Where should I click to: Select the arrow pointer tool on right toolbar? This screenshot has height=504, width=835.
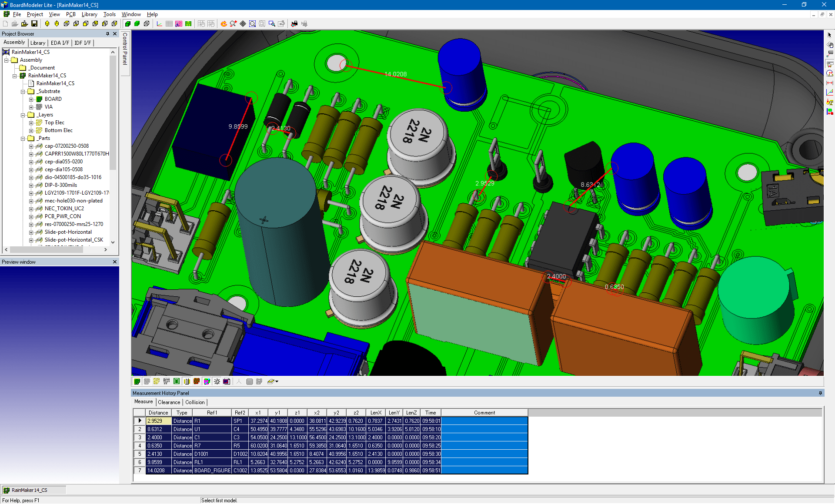click(x=830, y=35)
